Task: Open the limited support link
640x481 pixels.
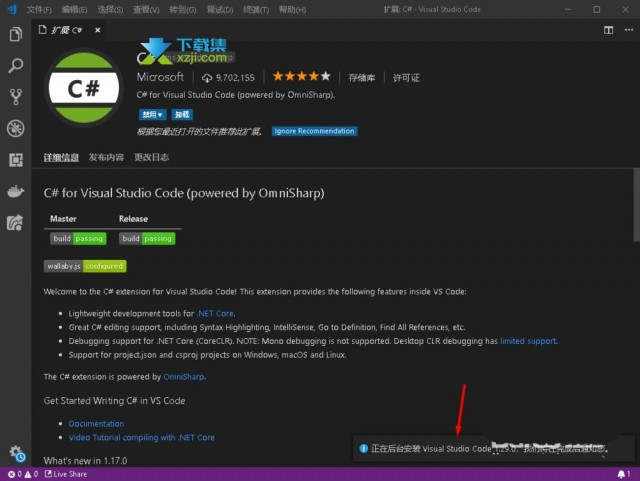Action: (x=529, y=341)
